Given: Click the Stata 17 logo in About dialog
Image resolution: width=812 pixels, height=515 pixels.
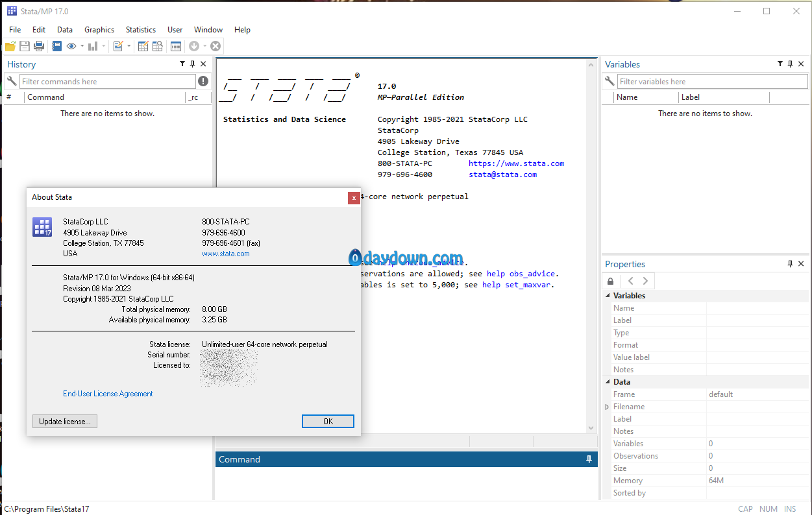Looking at the screenshot, I should pyautogui.click(x=42, y=228).
